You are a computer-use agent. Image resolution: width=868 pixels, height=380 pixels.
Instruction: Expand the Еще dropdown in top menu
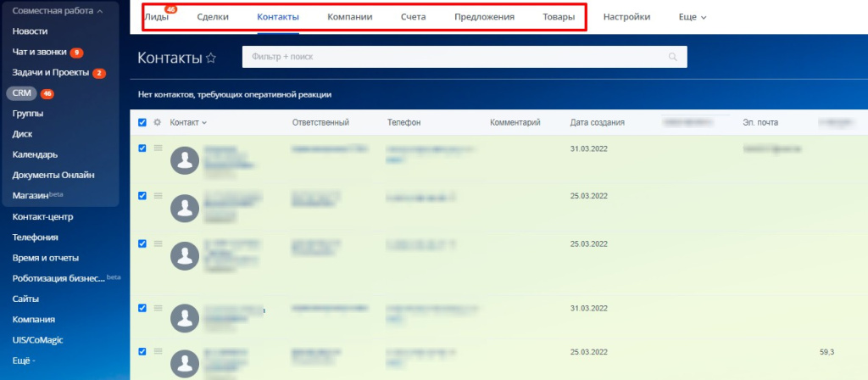[x=693, y=17]
